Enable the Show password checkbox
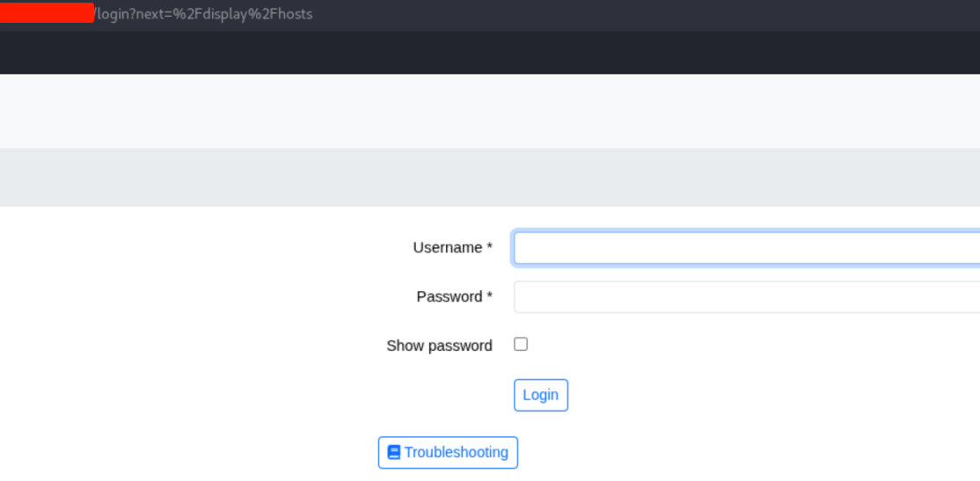The image size is (980, 481). tap(521, 345)
